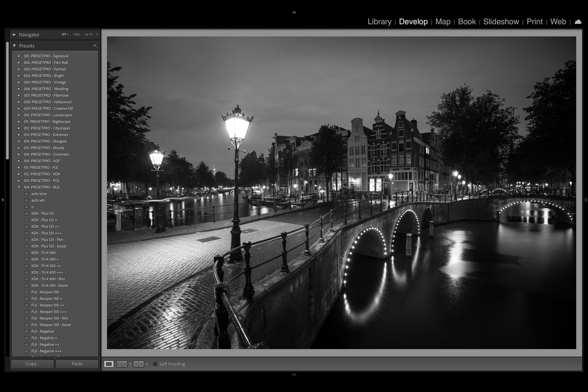Select the 100. PRESETPRO - AGF folder label
Viewport: 588px width, 392px height.
[42, 161]
